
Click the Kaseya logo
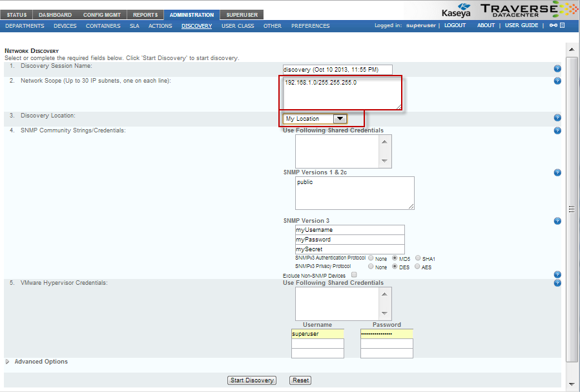(455, 11)
